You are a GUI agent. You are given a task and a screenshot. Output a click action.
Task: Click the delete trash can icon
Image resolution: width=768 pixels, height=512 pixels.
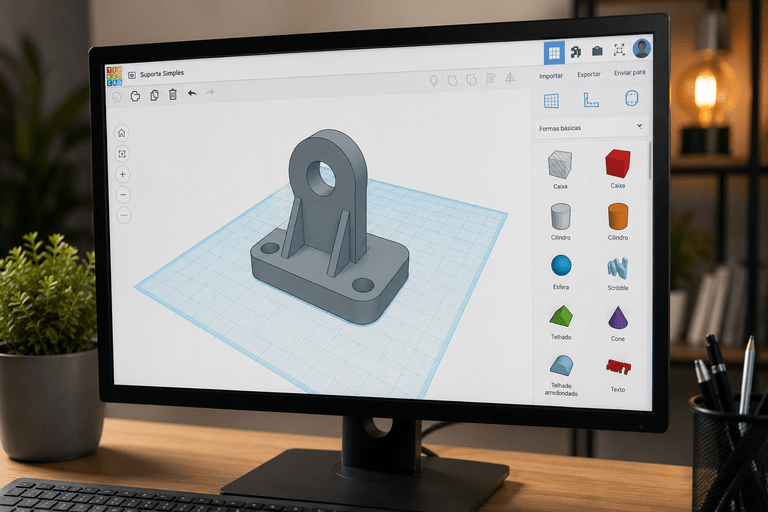(x=172, y=95)
